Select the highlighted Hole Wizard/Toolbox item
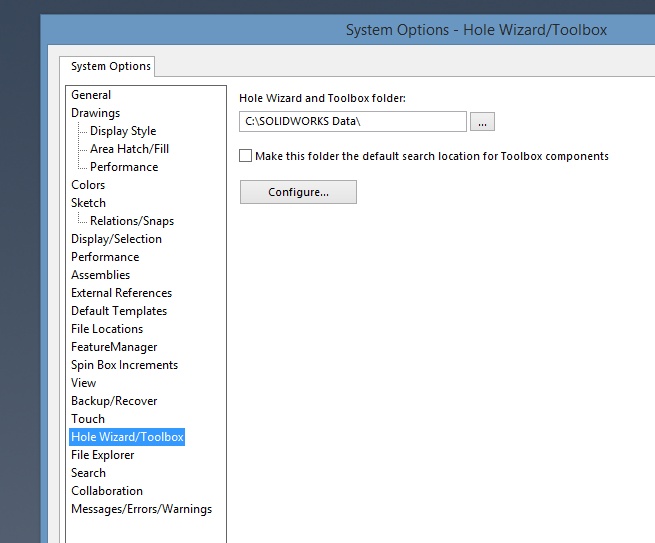The image size is (655, 543). pos(127,437)
